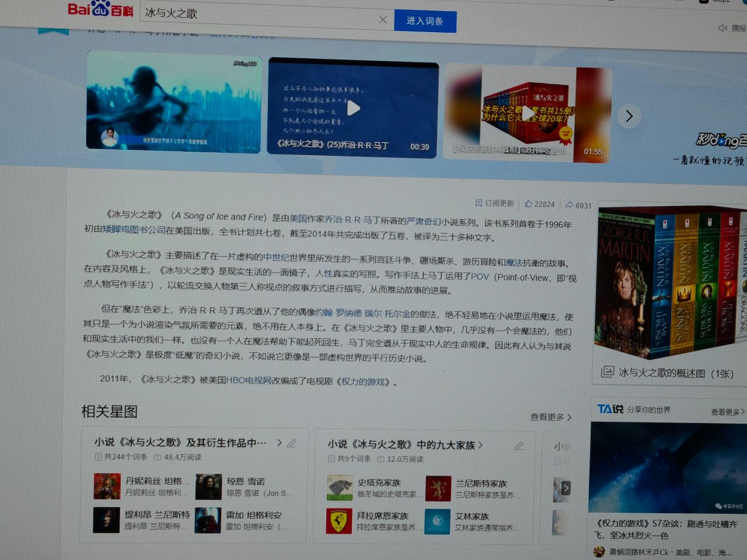Open the 艾林家族 entry title
Image resolution: width=747 pixels, height=560 pixels.
472,517
